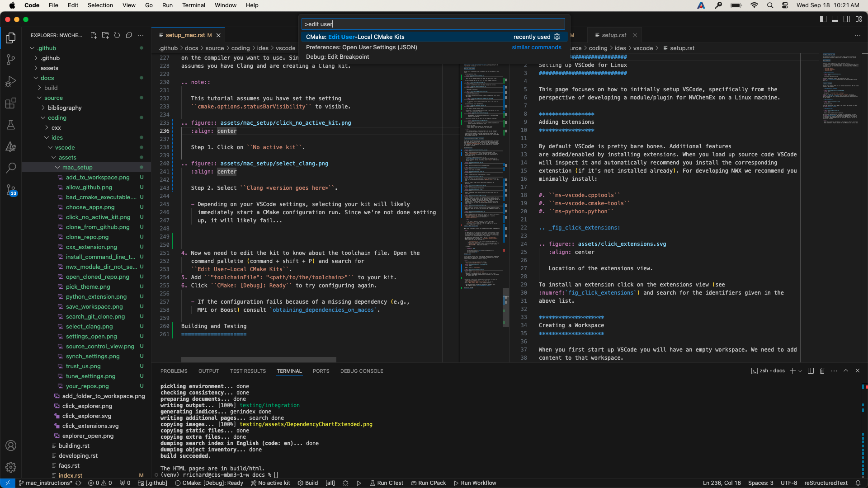Kill the terminal with the trash icon
Screen dimensions: 868x488
[x=822, y=371]
